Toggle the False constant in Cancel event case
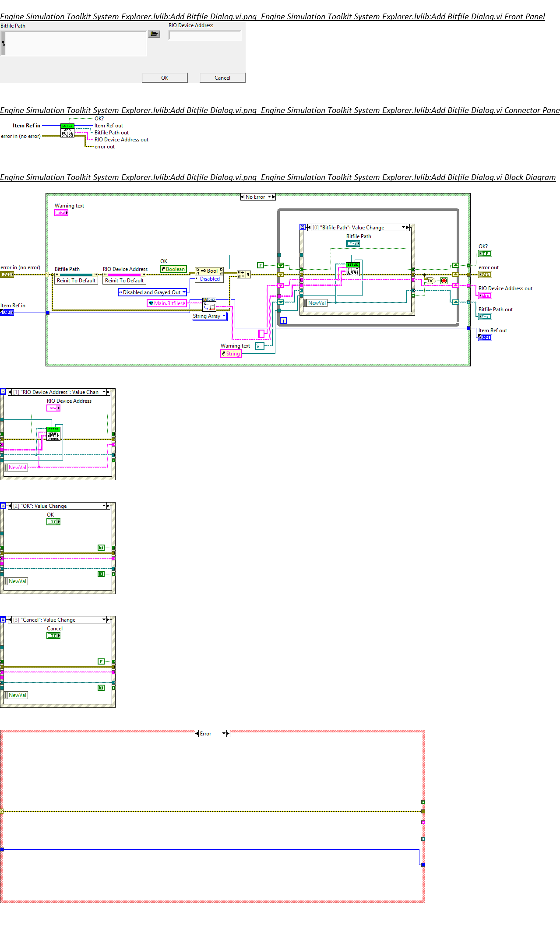This screenshot has height=925, width=560. tap(101, 661)
